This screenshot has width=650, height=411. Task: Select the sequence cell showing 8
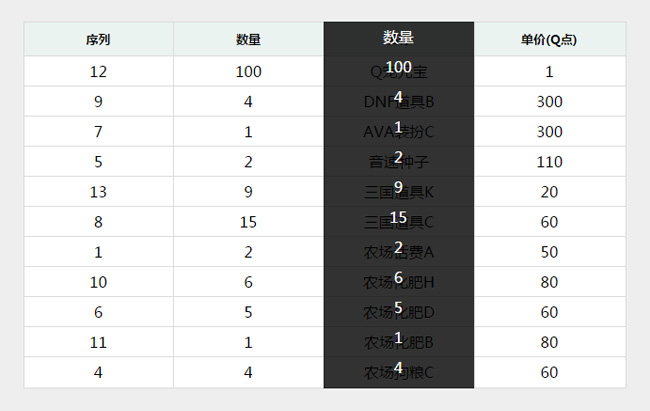(x=98, y=222)
